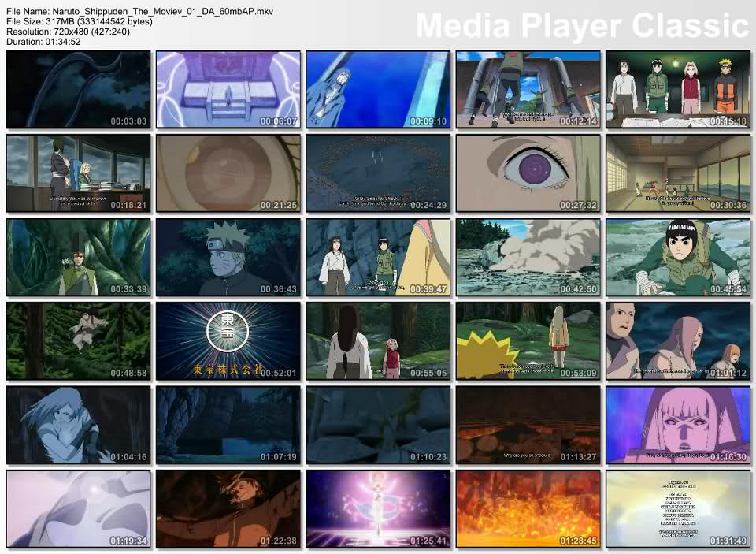Select the thumbnail at 01:22:38
Image resolution: width=756 pixels, height=554 pixels.
pos(228,509)
